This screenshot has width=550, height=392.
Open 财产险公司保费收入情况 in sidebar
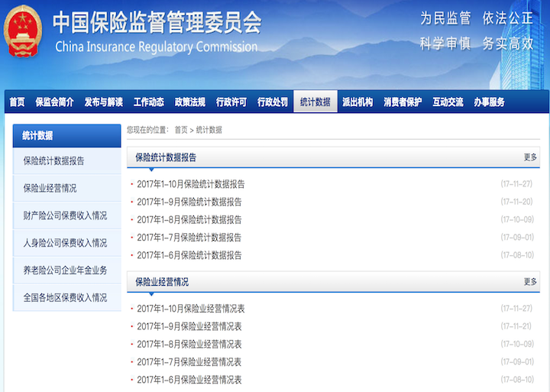[67, 215]
